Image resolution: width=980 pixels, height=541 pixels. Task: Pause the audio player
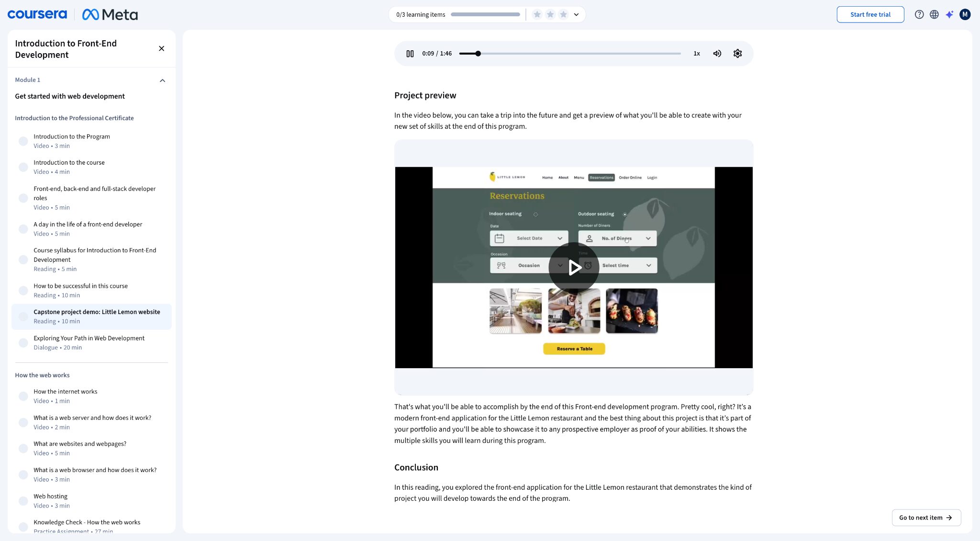(x=410, y=54)
